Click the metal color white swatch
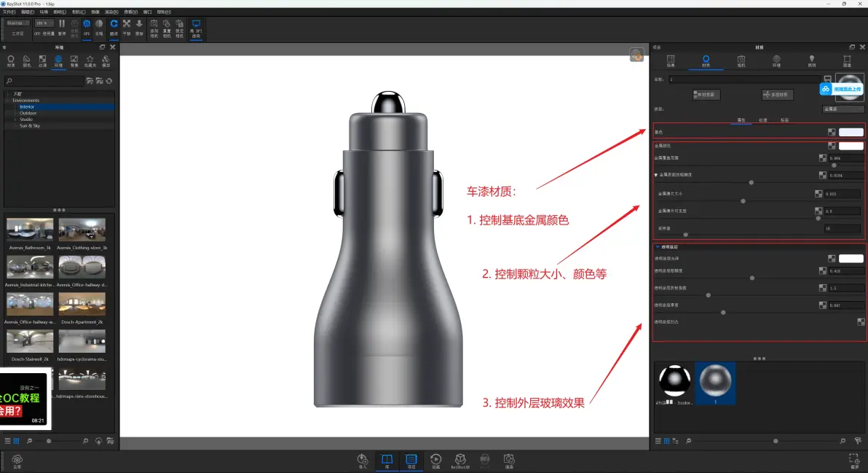The image size is (868, 473). [x=851, y=146]
